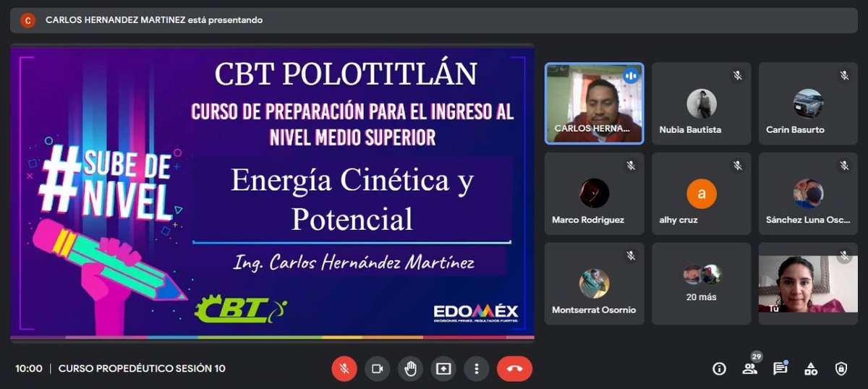
Task: Click alhy cruz participant tile
Action: [702, 194]
